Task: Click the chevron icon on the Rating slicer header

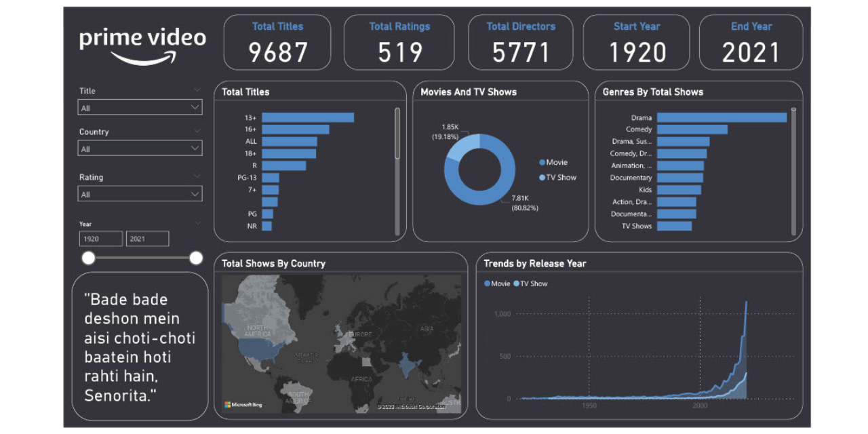Action: (x=197, y=176)
